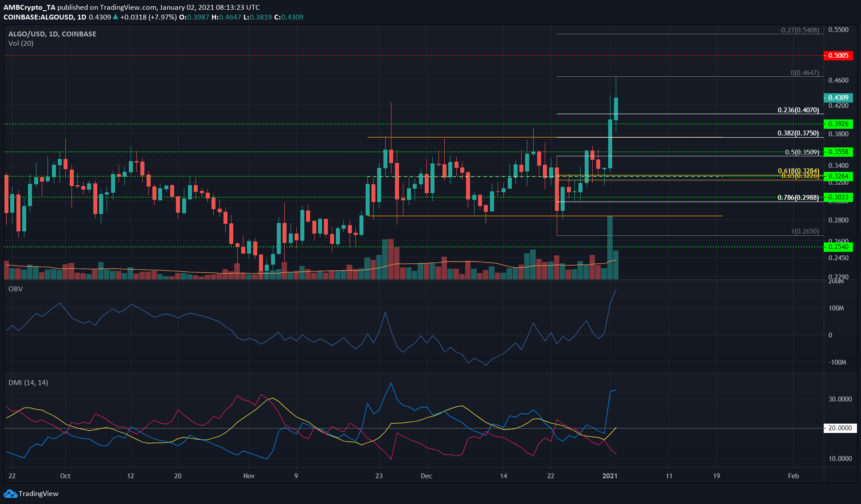The height and width of the screenshot is (504, 861).
Task: Click the green 0.2540 price label
Action: click(838, 247)
